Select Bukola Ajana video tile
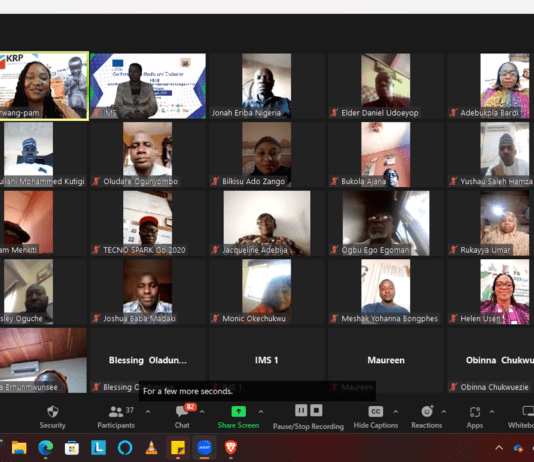Screen dimensions: 534x462 pyautogui.click(x=386, y=154)
